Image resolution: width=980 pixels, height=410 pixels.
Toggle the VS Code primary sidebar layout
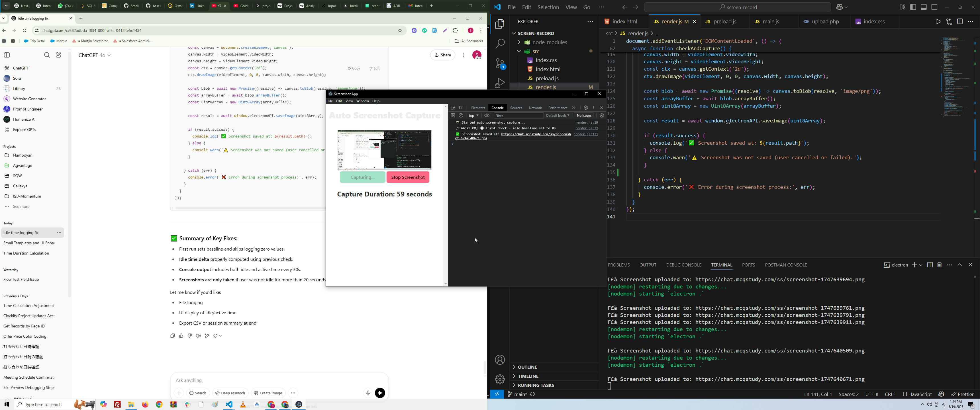[x=913, y=7]
